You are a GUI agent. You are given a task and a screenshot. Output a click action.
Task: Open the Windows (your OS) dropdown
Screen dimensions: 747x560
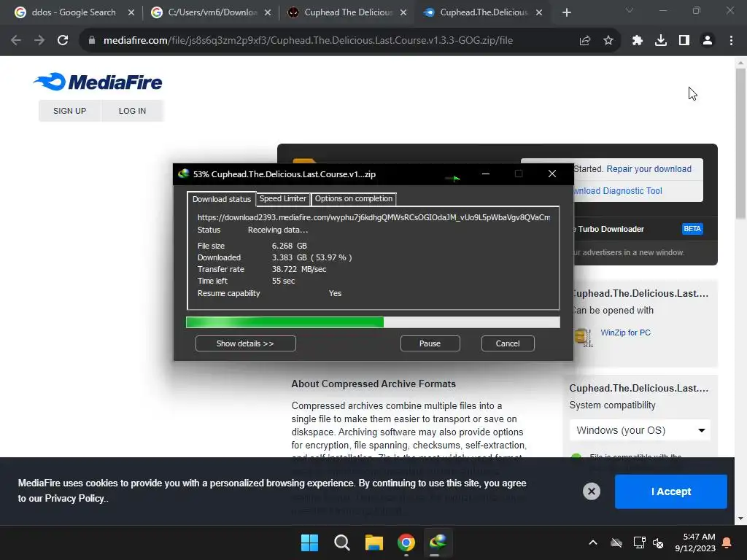pos(640,430)
